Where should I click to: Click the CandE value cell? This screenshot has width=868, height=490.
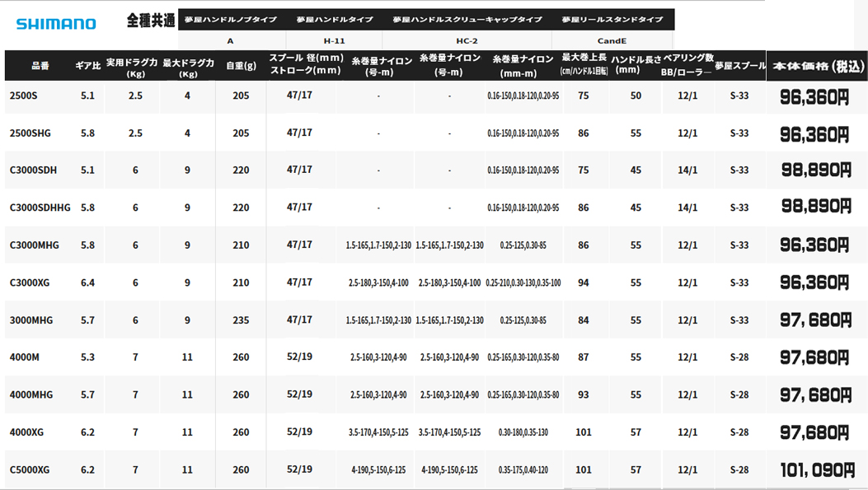(612, 40)
